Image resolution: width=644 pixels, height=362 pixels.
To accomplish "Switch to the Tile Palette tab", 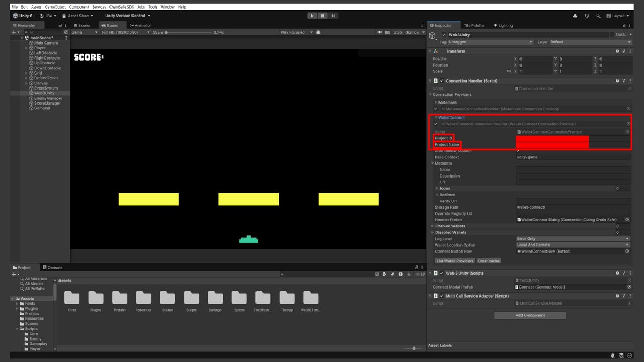I will coord(473,25).
